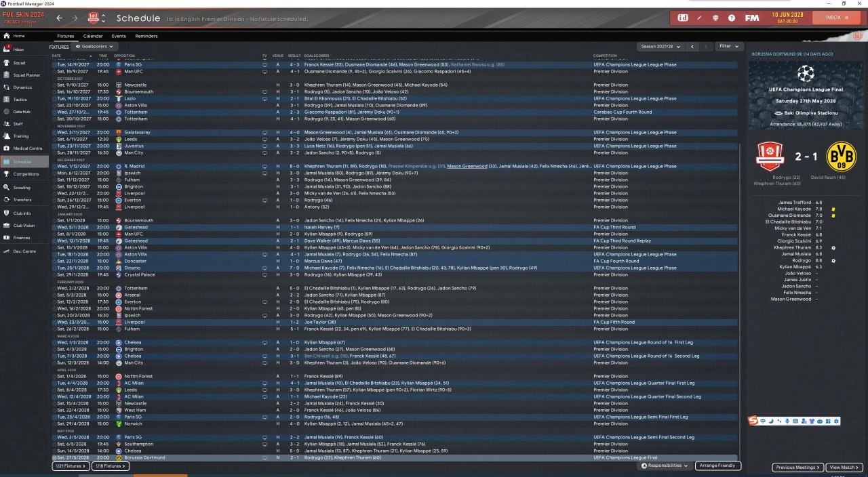
Task: Open the help question mark icon
Action: coord(732,18)
